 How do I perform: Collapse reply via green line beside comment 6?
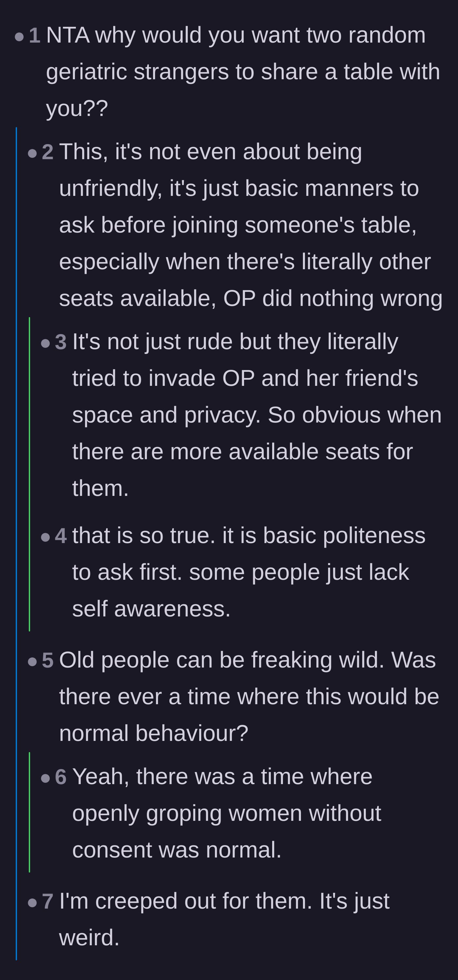coord(29,812)
